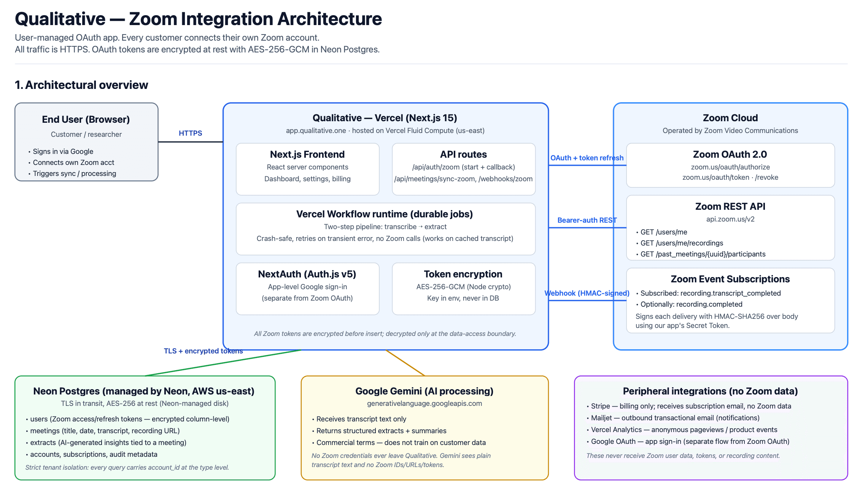Click the "Vercel Workflow runtime (durable jobs)" heading

click(x=385, y=214)
